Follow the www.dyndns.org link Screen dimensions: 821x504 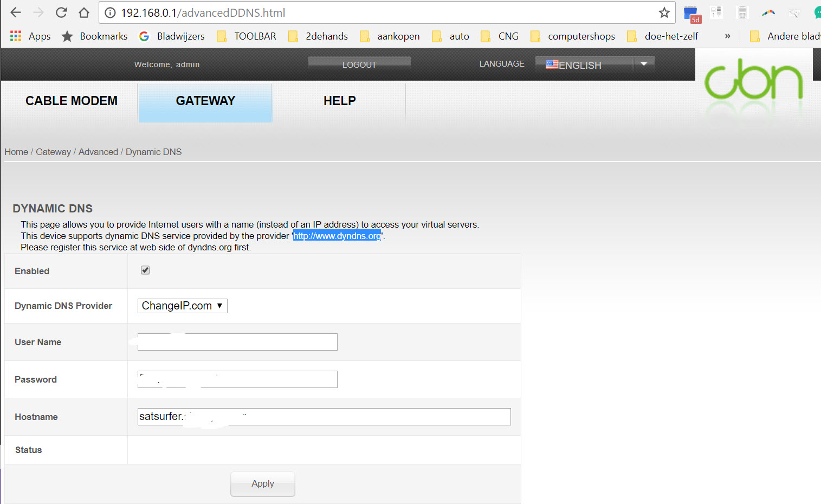coord(337,236)
